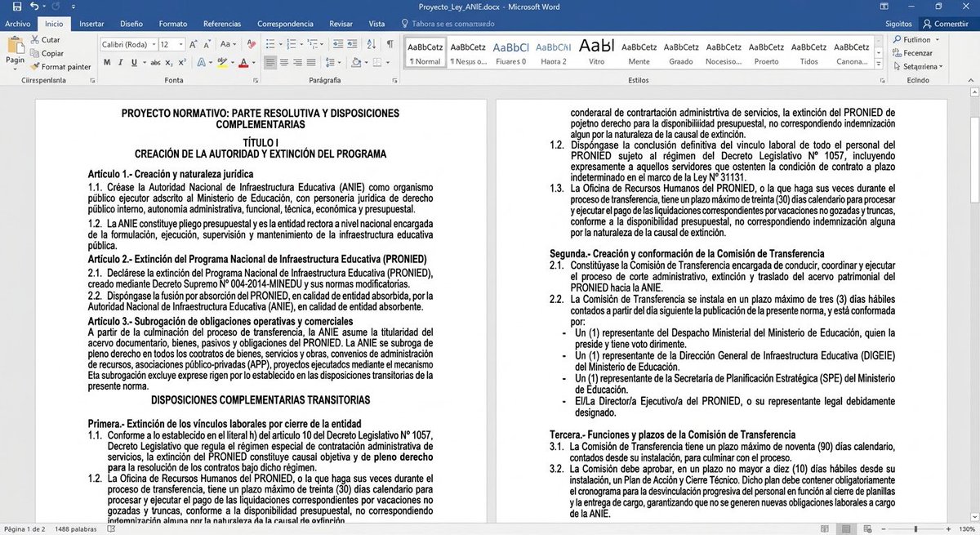Switch to the Insertar tab
The image size is (980, 535).
point(91,24)
